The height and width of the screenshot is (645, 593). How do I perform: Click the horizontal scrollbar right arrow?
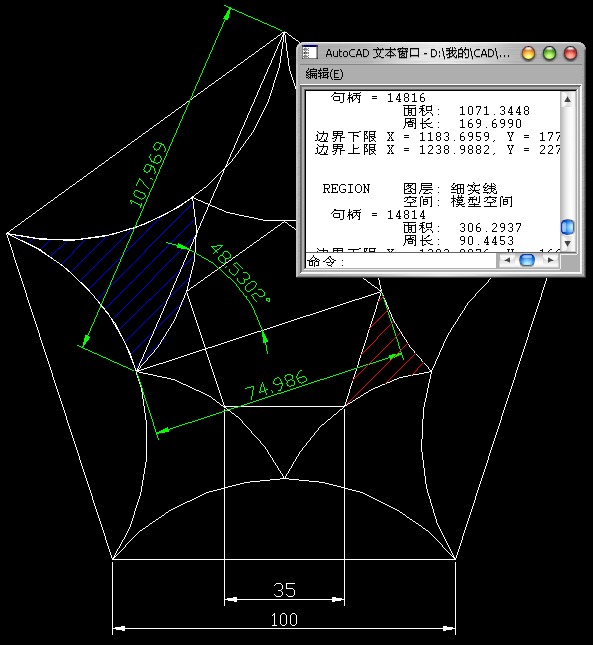pyautogui.click(x=551, y=260)
